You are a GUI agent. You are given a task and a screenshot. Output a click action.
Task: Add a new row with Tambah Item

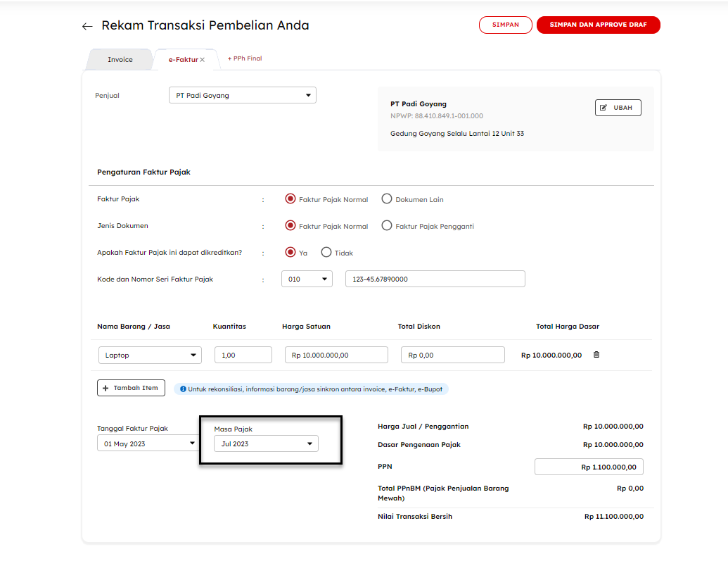coord(131,388)
